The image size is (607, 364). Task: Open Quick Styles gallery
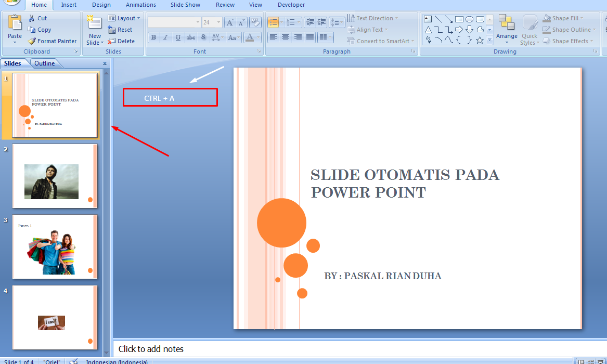tap(529, 30)
